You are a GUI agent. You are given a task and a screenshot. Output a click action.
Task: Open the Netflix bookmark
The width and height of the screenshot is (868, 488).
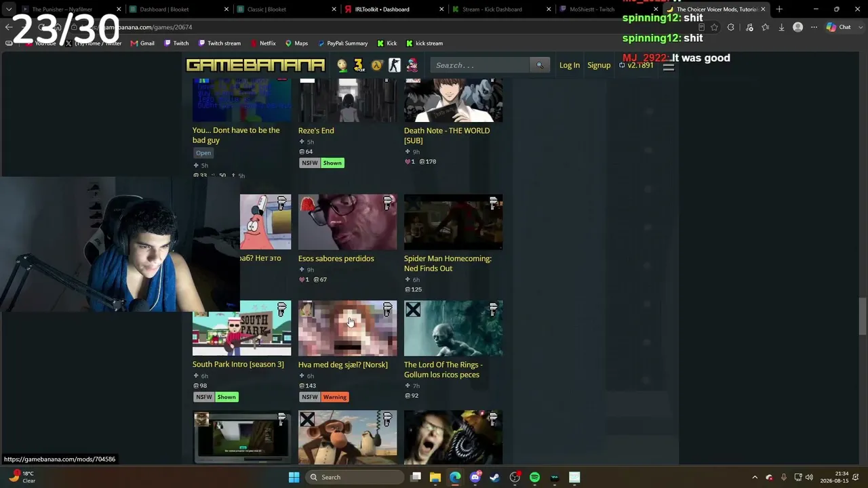point(263,43)
